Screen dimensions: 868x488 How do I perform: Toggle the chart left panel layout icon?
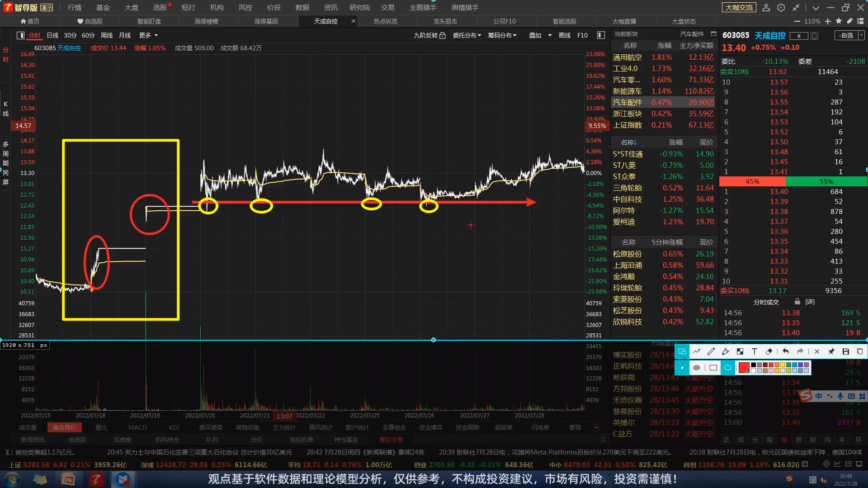(20, 35)
